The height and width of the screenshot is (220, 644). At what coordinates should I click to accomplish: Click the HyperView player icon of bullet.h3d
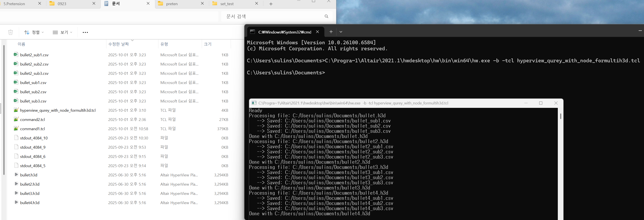tap(16, 175)
